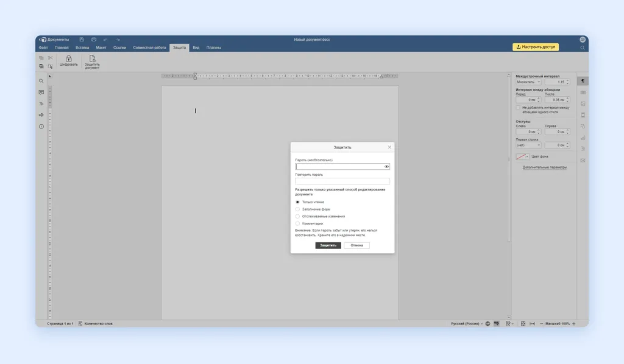Image resolution: width=624 pixels, height=364 pixels.
Task: Switch to the Совместная работа tab
Action: coord(150,47)
